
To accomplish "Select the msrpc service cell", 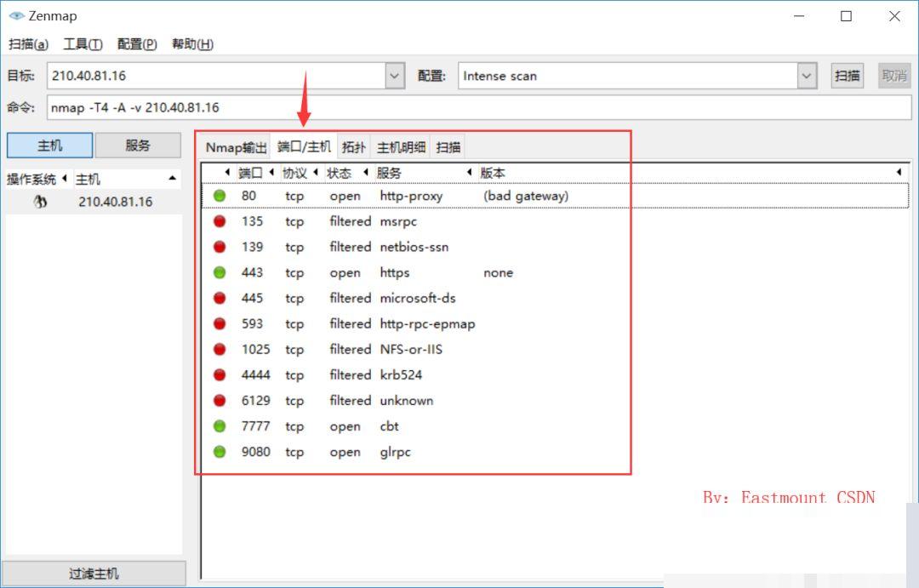I will click(398, 221).
